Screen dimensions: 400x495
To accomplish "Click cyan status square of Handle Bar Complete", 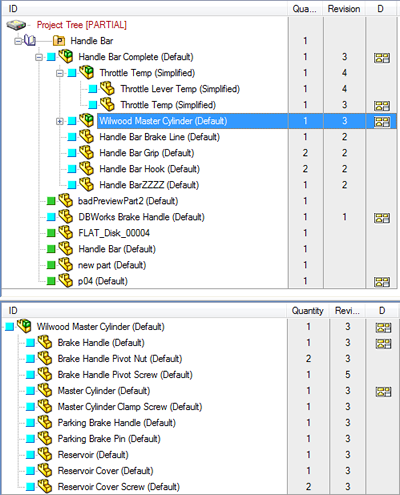I will point(51,57).
